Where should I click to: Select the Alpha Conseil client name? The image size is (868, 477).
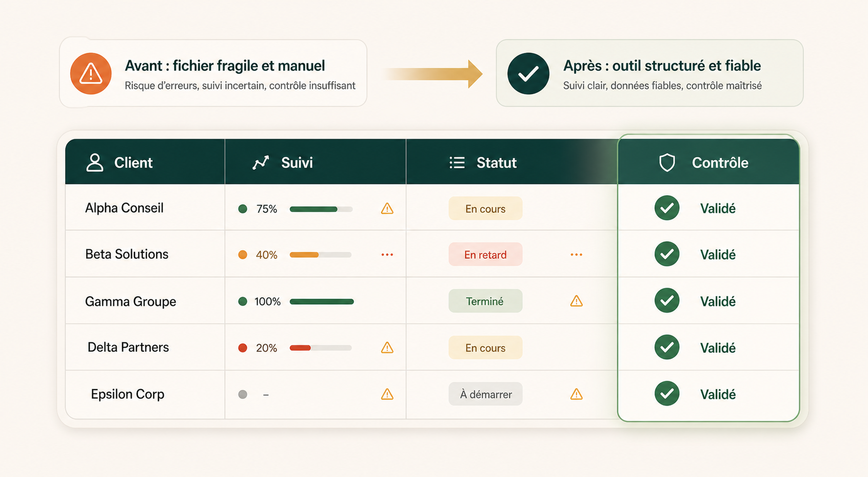pyautogui.click(x=124, y=208)
